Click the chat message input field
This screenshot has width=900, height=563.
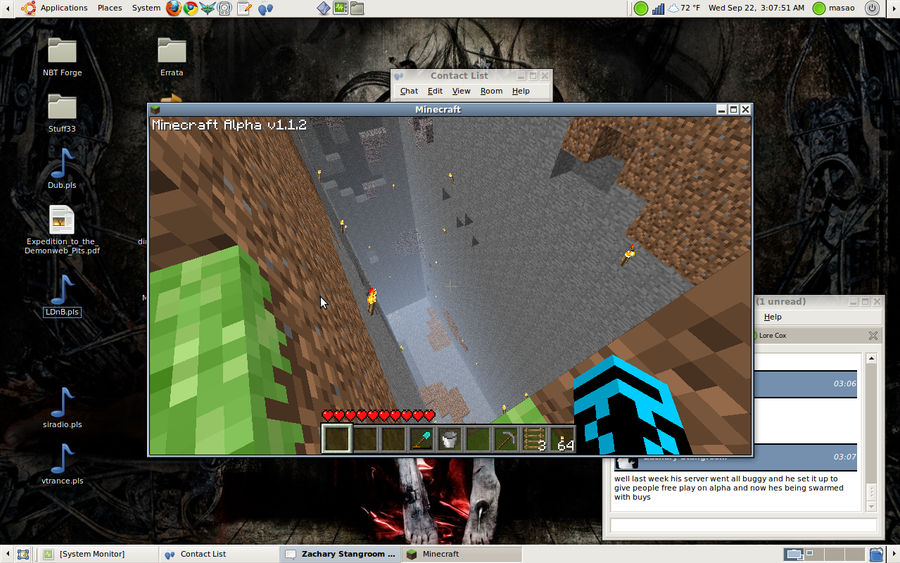(x=743, y=525)
